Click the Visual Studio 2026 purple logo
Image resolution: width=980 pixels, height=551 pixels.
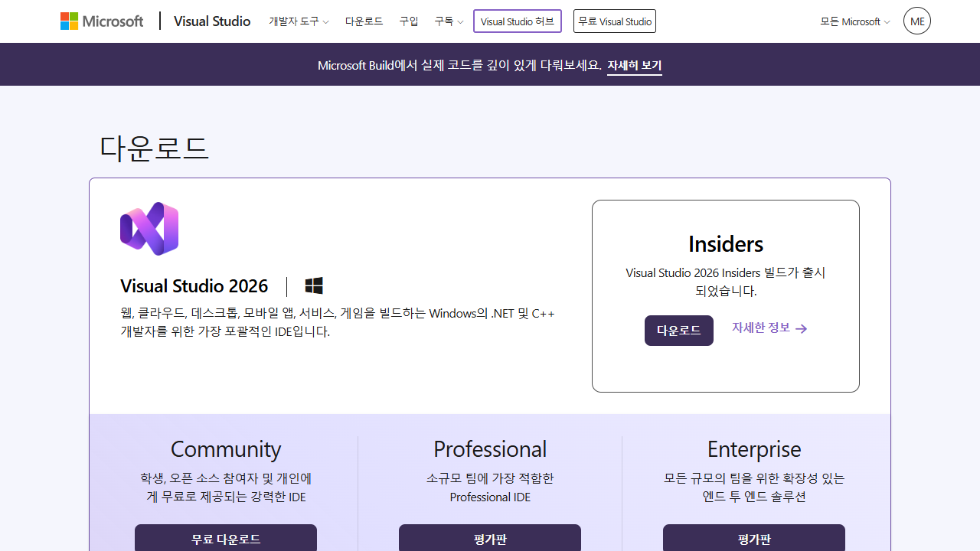[x=149, y=229]
